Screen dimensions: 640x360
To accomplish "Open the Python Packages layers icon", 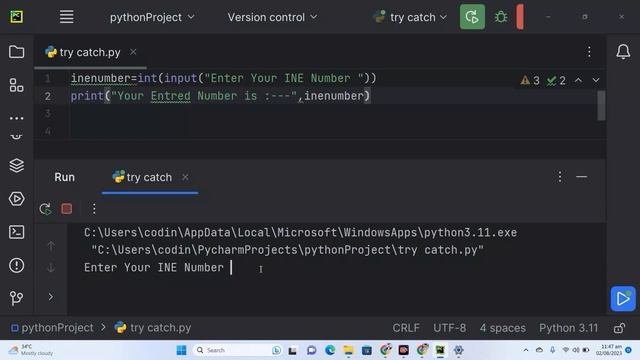I will pos(16,165).
